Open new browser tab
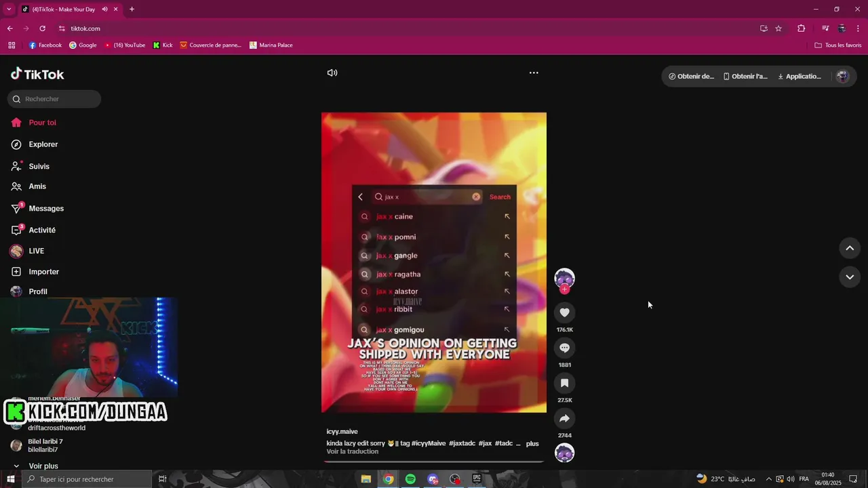The width and height of the screenshot is (868, 488). point(132,9)
